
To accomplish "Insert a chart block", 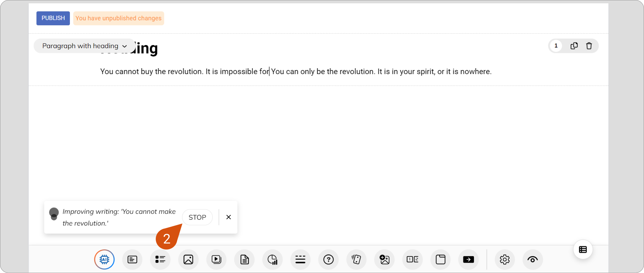I will click(272, 260).
